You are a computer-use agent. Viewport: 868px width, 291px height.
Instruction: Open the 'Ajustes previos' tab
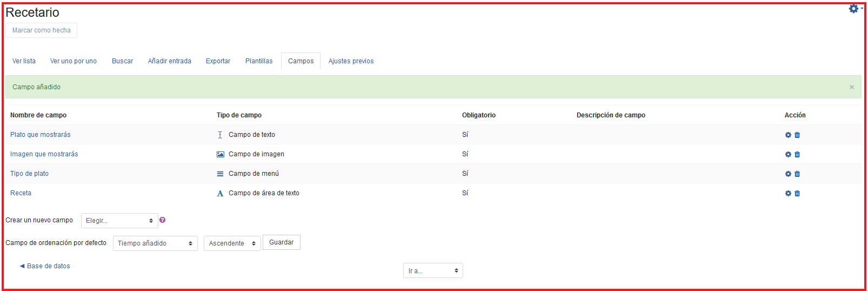point(351,61)
